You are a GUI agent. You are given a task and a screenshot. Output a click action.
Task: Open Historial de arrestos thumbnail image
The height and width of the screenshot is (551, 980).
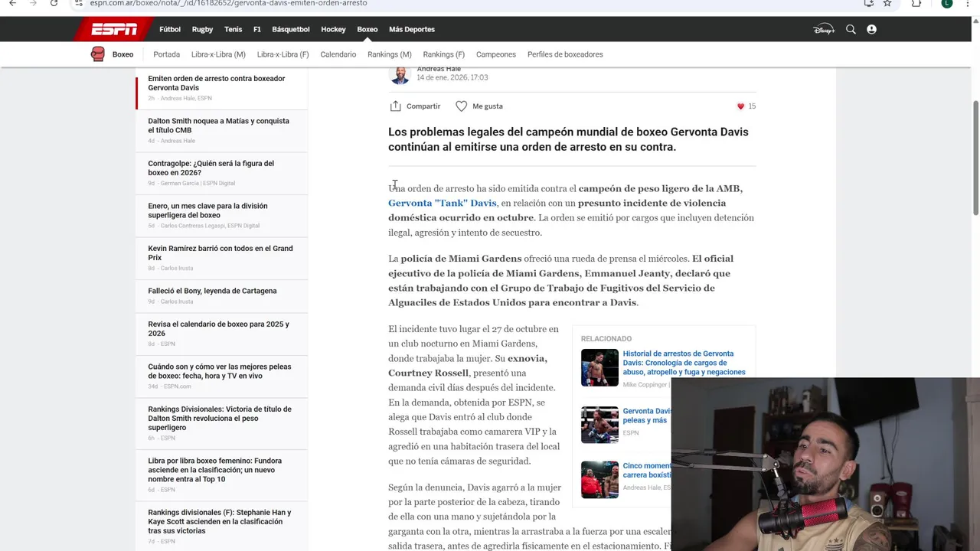coord(599,367)
